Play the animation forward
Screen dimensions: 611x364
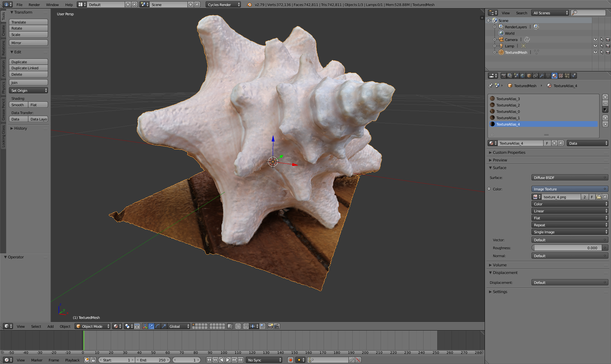[228, 360]
